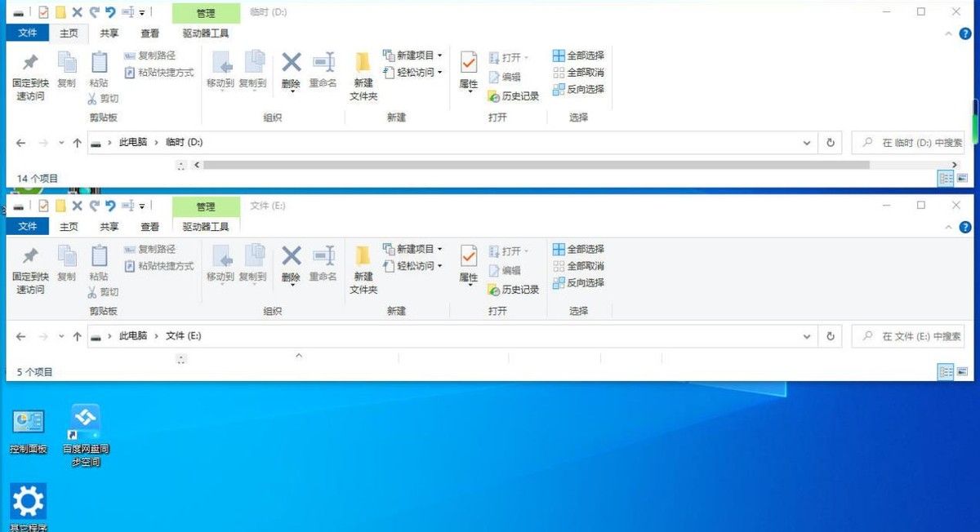The width and height of the screenshot is (980, 532).
Task: Click Cut (剪切) in the D: window
Action: [104, 99]
